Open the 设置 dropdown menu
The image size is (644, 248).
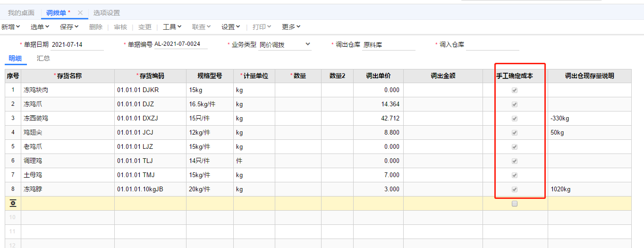(231, 27)
